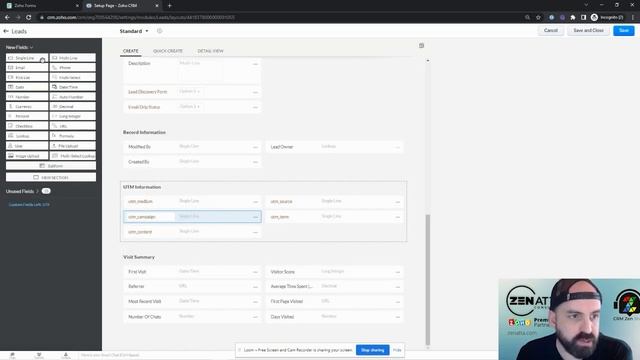
Task: Open options menu for Lead Owner field
Action: [398, 147]
